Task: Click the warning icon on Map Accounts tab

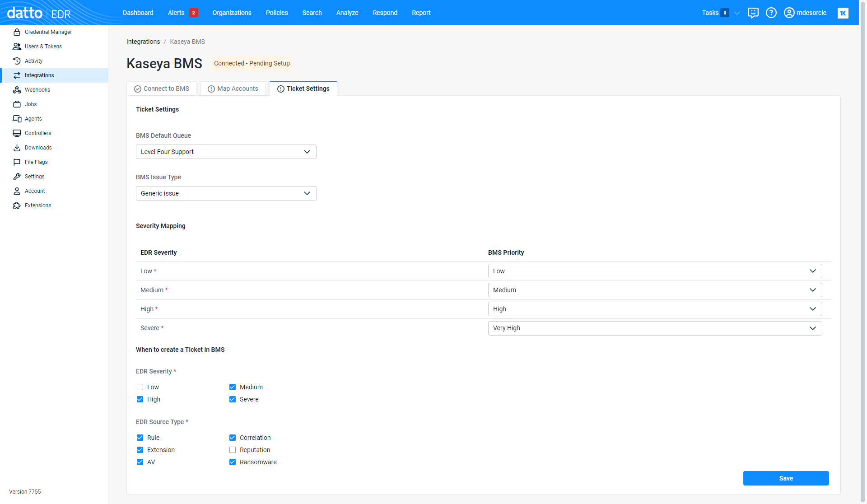Action: tap(211, 89)
